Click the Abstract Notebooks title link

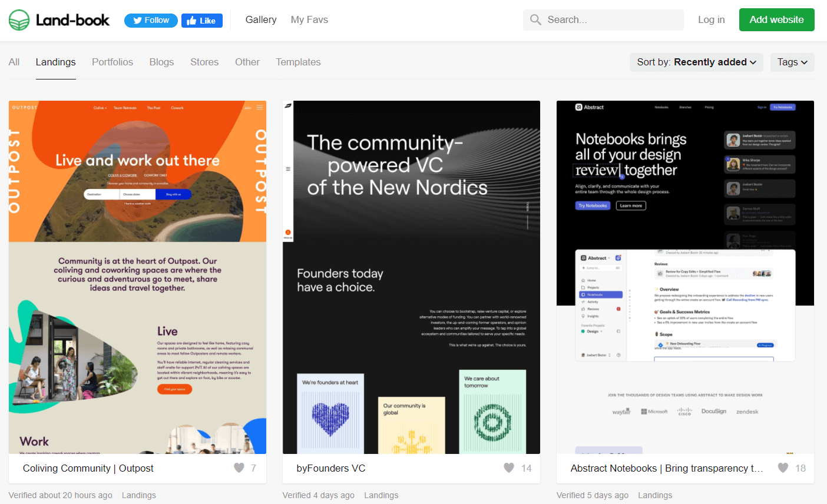coord(667,468)
